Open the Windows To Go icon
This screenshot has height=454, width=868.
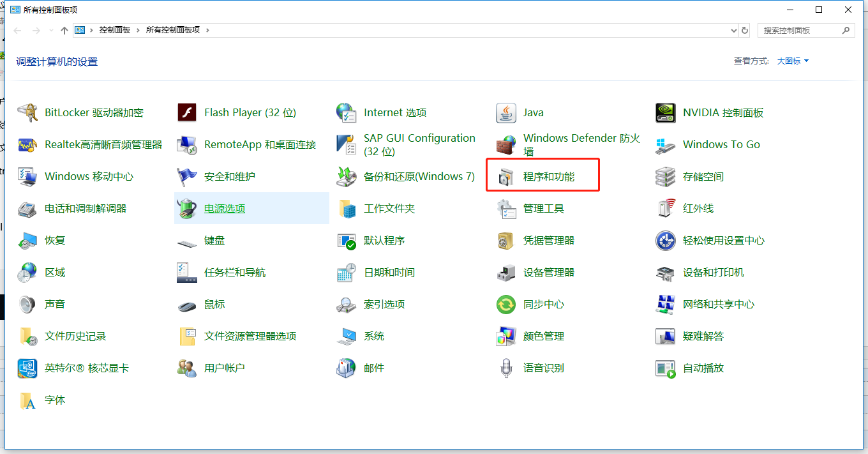[666, 145]
